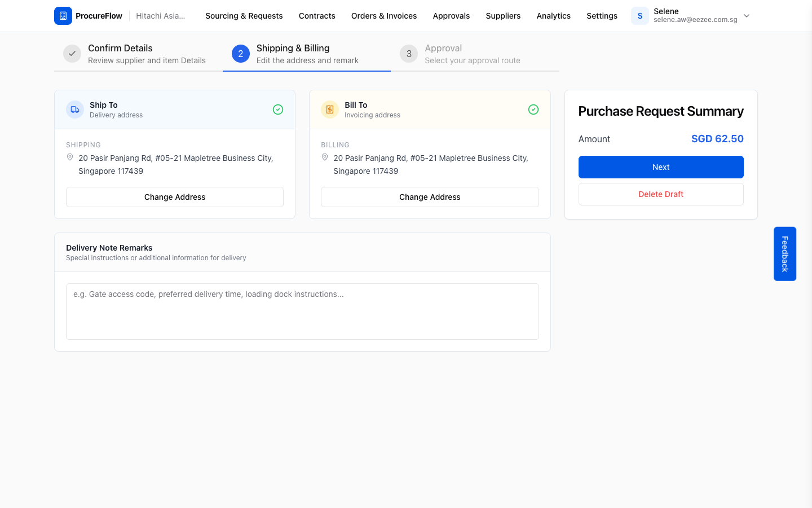Click the step 3 number circle

[409, 54]
